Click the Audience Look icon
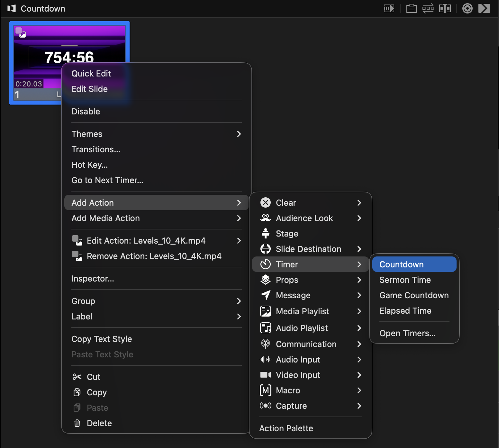 (266, 218)
